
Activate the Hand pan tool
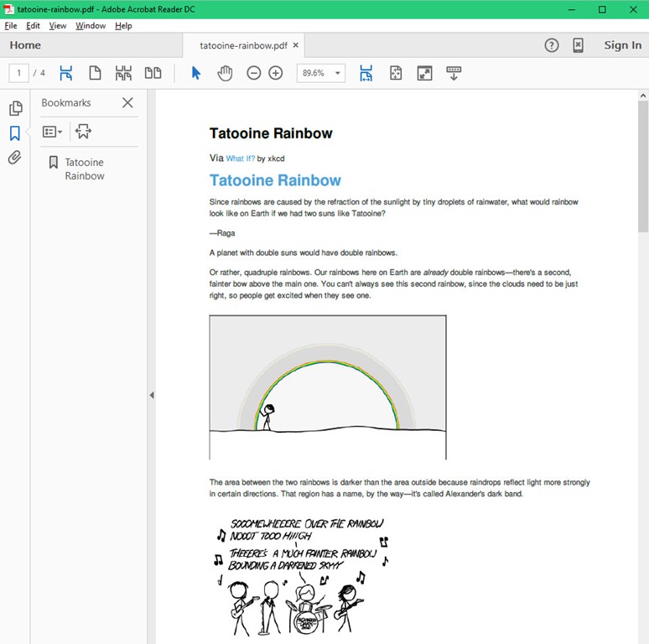tap(225, 73)
